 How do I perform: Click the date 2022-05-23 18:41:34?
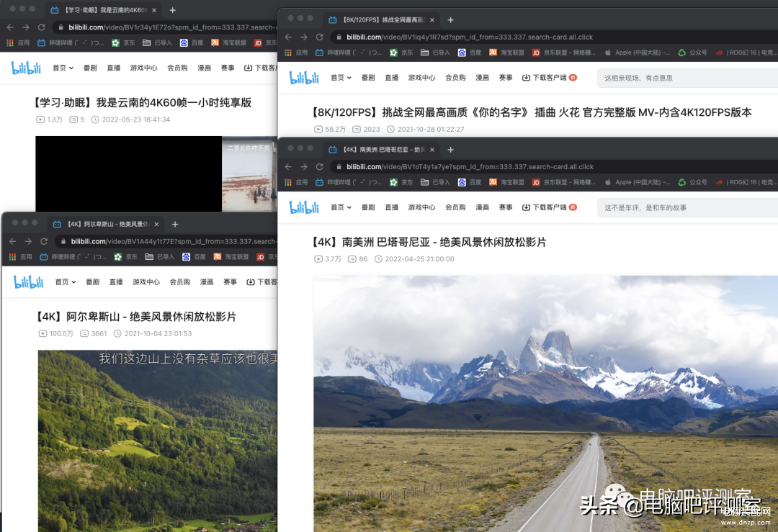point(130,120)
